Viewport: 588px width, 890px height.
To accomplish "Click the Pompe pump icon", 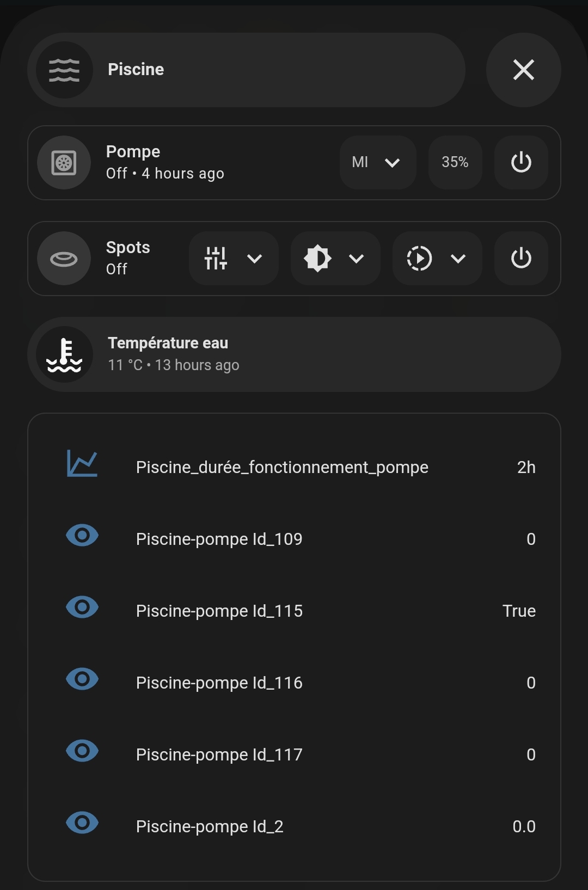I will click(64, 162).
